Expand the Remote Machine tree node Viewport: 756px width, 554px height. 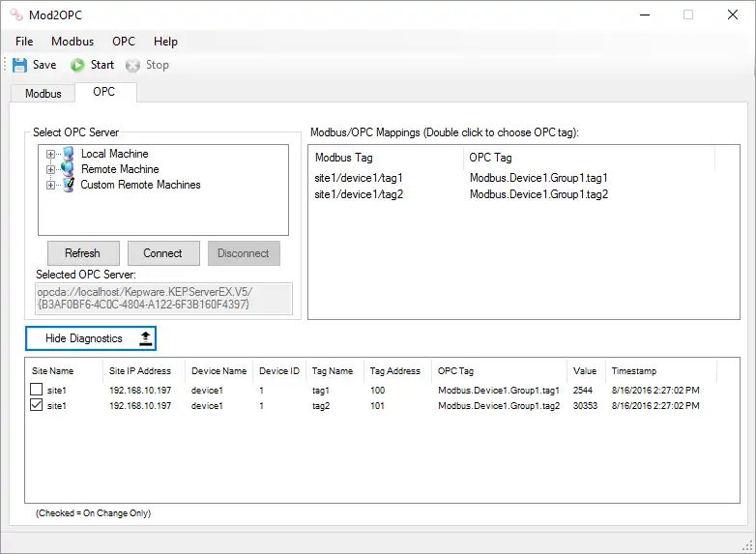pos(50,170)
